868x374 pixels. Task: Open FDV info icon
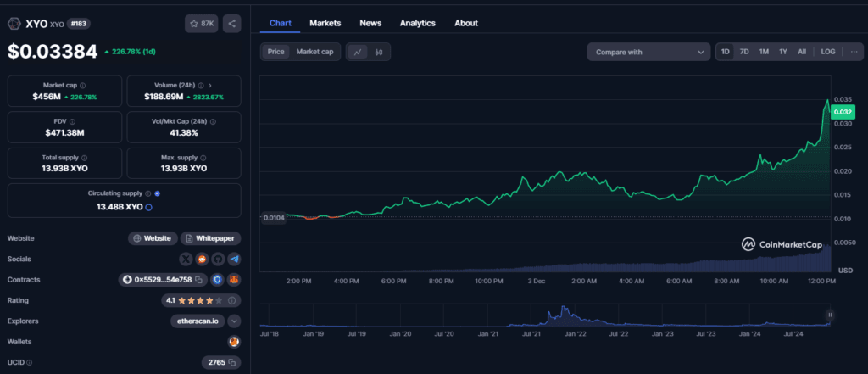click(73, 121)
